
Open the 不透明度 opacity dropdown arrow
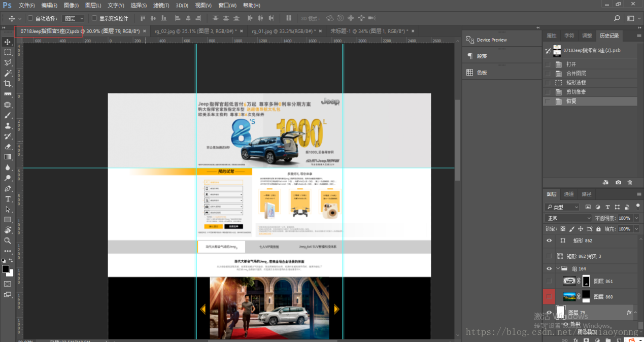635,218
